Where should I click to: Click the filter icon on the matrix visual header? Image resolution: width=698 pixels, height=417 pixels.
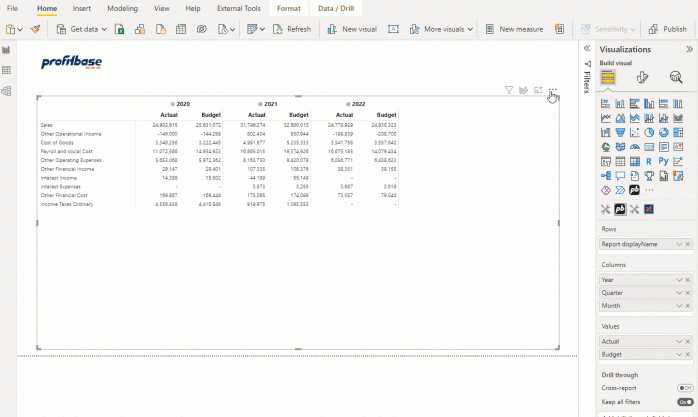tap(509, 90)
